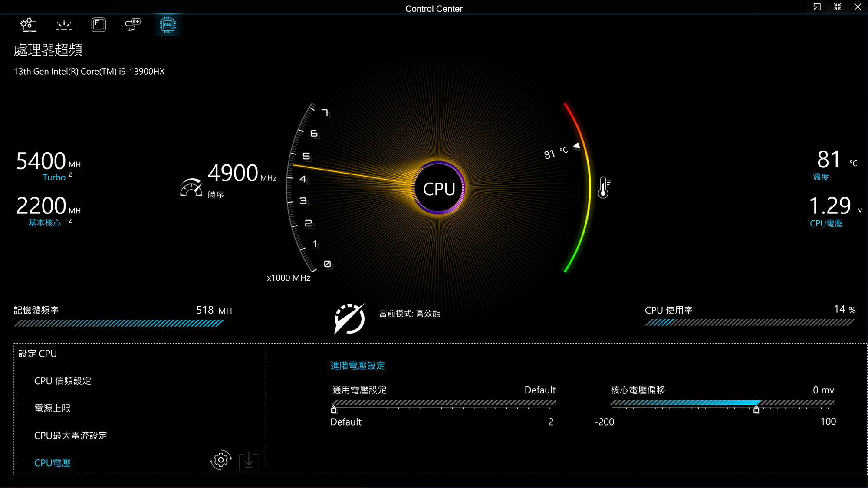Open CPU最大電流設定 item

tap(70, 436)
